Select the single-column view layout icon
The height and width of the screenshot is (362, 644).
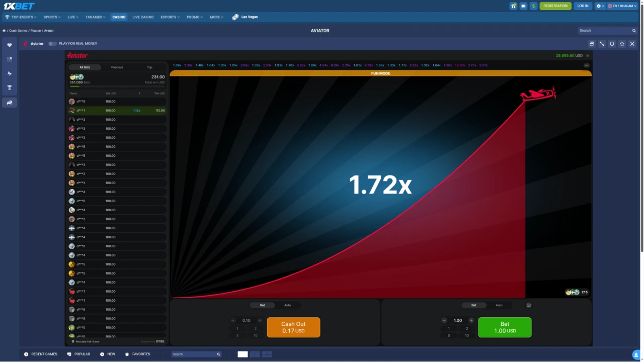[x=243, y=354]
